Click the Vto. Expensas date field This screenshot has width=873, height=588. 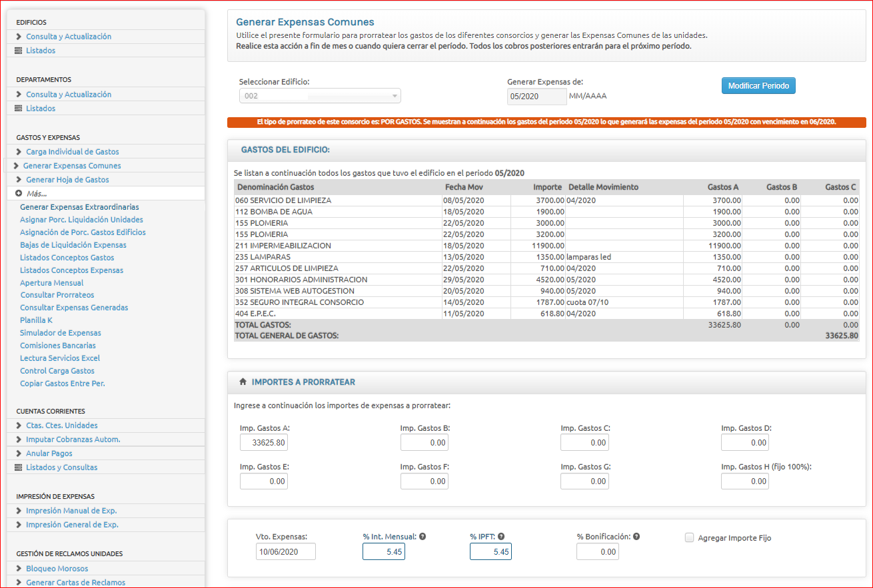click(x=286, y=551)
